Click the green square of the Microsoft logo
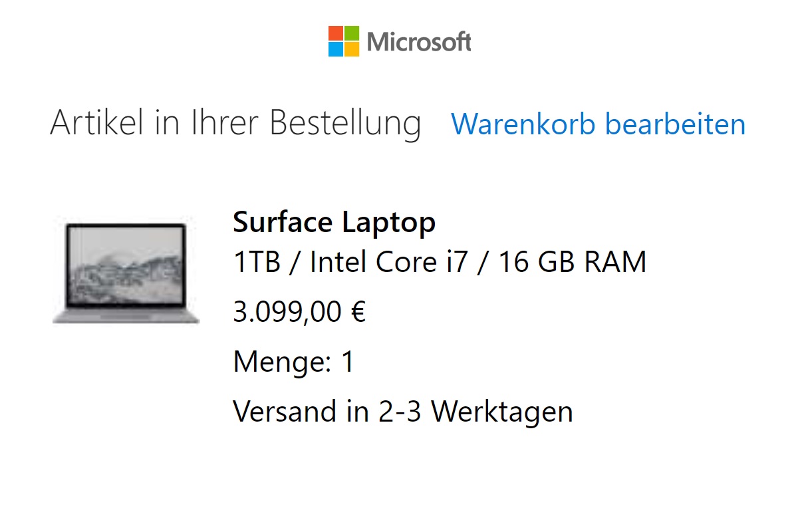Screen dimensions: 798x532 coord(352,33)
